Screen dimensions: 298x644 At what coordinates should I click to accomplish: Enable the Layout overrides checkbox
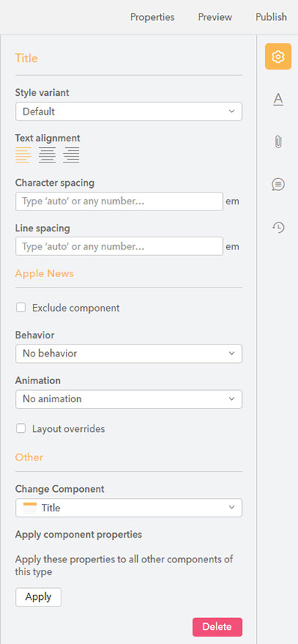20,429
